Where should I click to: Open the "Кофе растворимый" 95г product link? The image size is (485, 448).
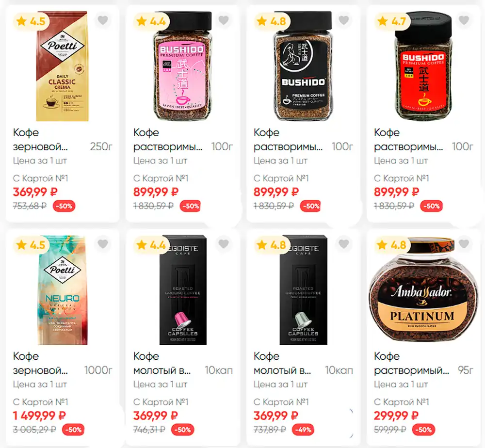[x=411, y=363]
